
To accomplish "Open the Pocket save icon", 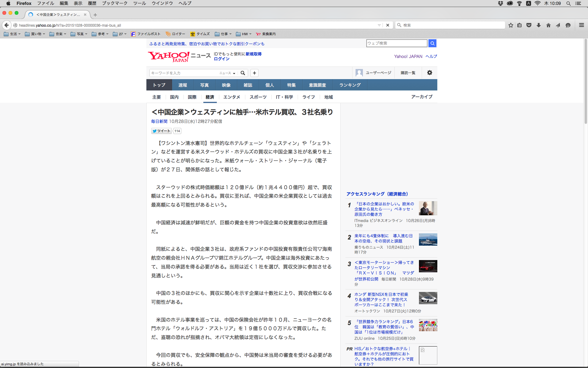I will [529, 25].
